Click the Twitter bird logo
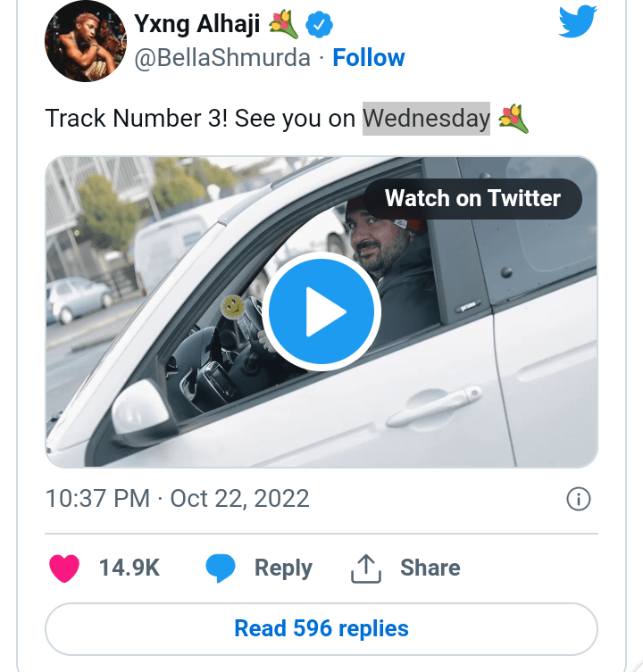Viewport: 643px width, 672px height. [577, 21]
